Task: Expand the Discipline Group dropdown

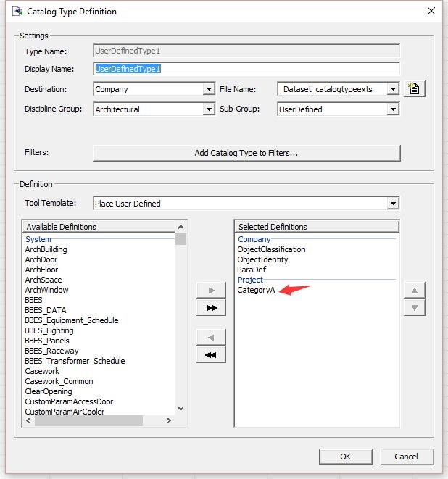Action: click(209, 109)
